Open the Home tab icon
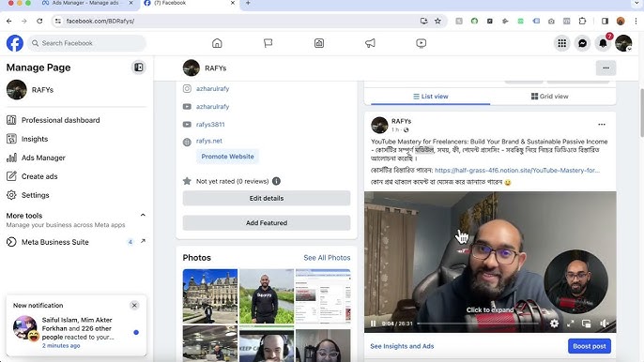644x362 pixels. [217, 43]
